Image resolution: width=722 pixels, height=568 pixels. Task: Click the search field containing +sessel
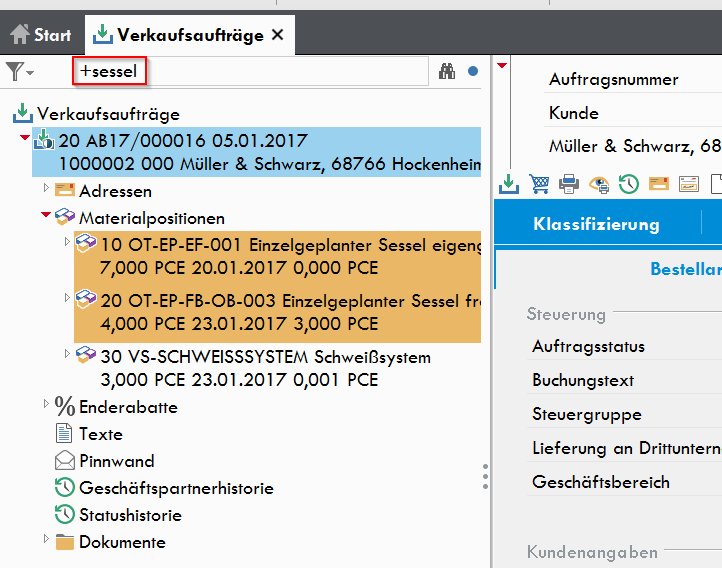click(250, 71)
